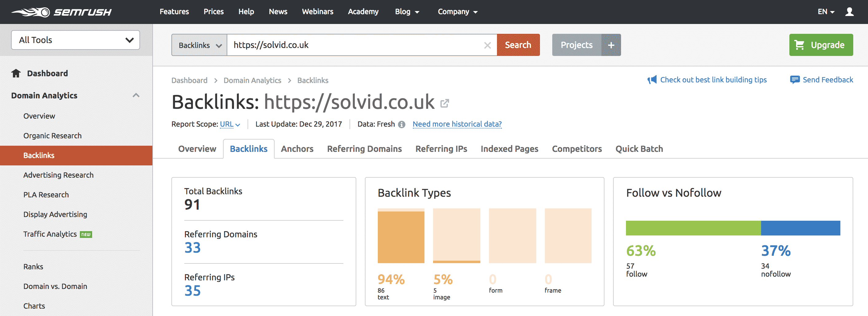Open the EN language selector
Image resolution: width=868 pixels, height=316 pixels.
tap(826, 12)
